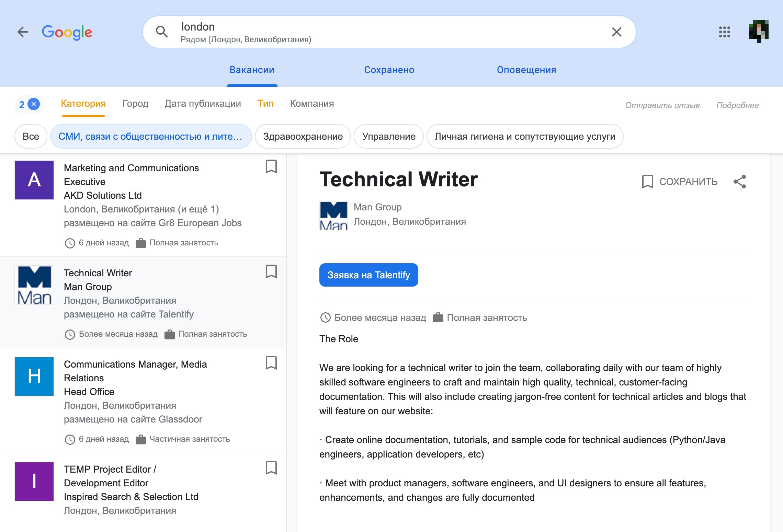Click the back arrow next to Google logo
The width and height of the screenshot is (783, 532).
(x=23, y=32)
